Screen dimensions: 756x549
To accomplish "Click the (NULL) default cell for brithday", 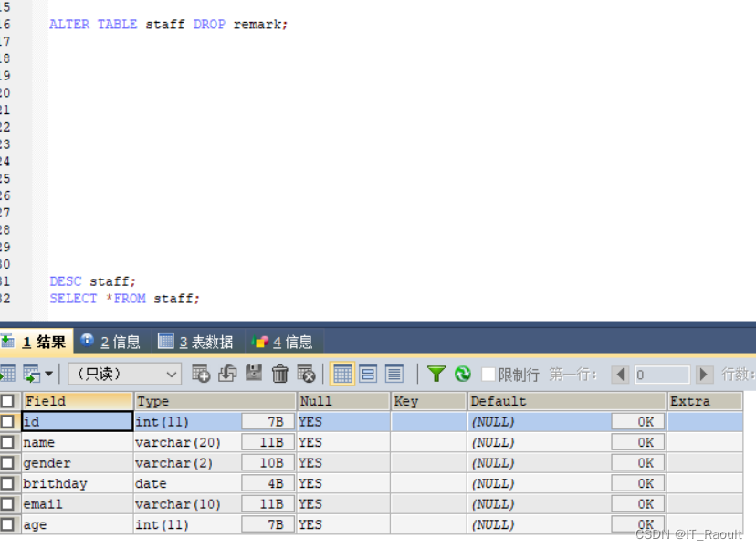I will 539,483.
